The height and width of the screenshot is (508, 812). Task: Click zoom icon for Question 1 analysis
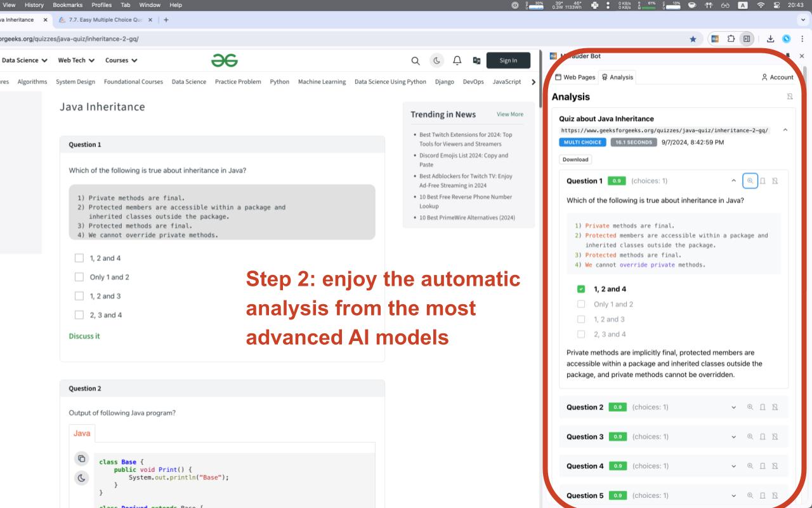pyautogui.click(x=750, y=181)
